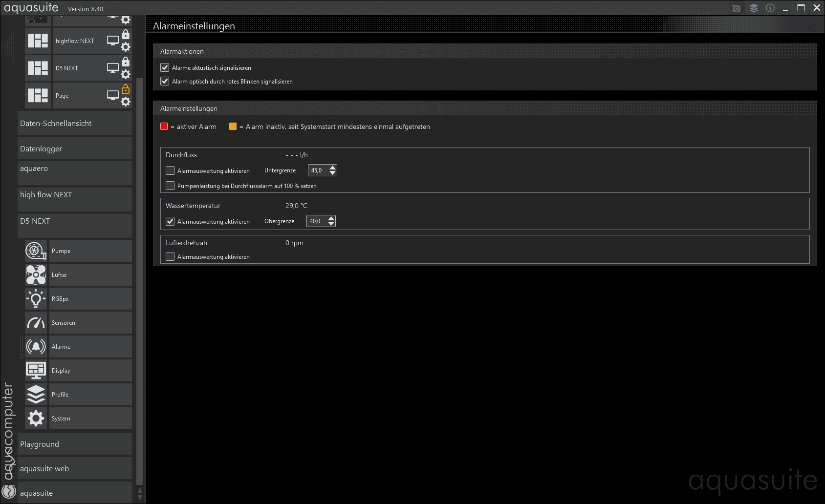Click the Lüfterdrehzahl 0 rpm value
The width and height of the screenshot is (825, 504).
click(294, 243)
